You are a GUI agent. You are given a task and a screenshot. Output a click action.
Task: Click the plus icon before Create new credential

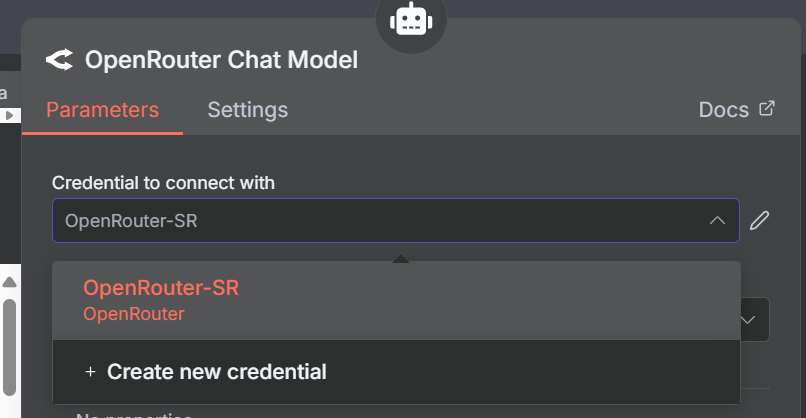pos(90,371)
